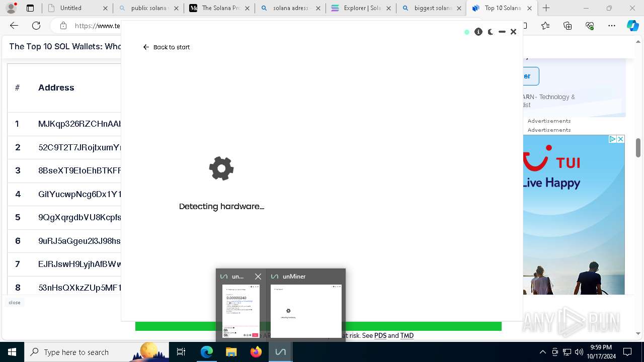Open the notification center
The width and height of the screenshot is (644, 362).
click(627, 352)
